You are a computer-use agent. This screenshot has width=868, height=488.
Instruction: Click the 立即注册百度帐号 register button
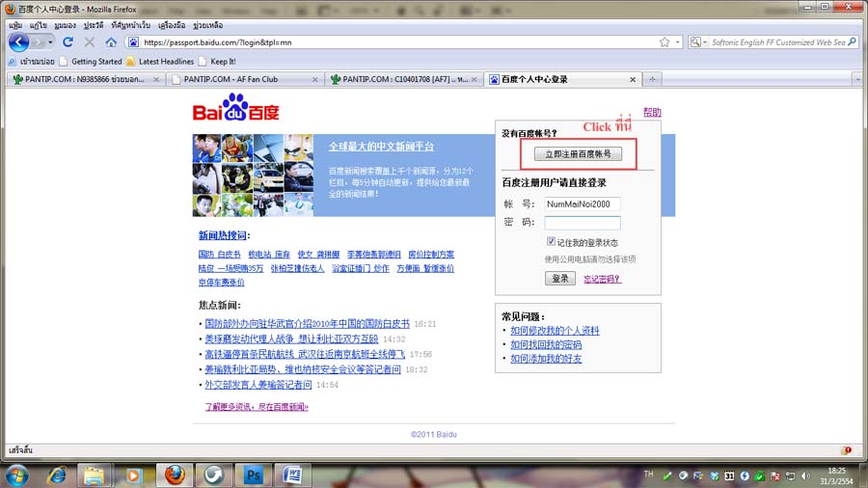578,153
